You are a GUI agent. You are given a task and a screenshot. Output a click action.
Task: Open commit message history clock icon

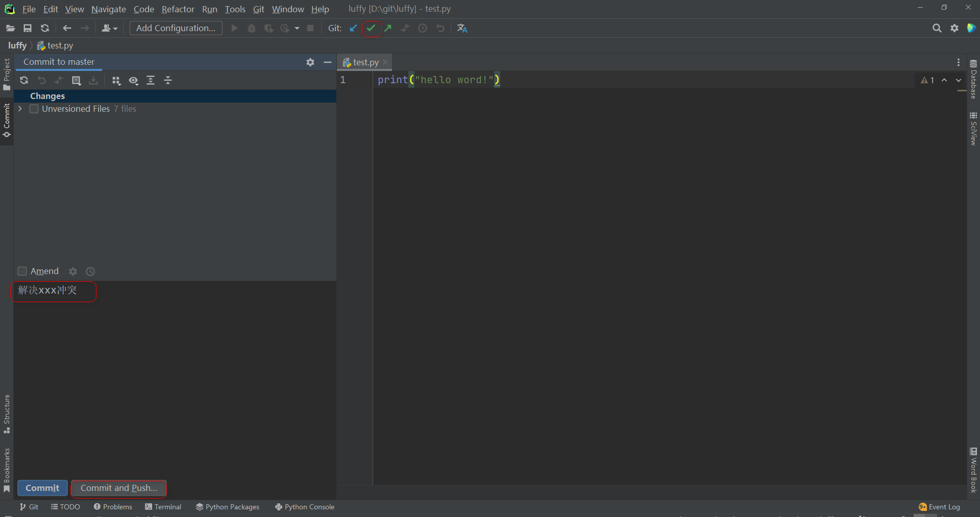click(90, 272)
